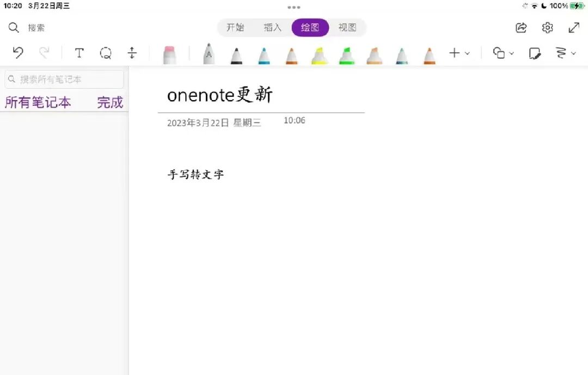This screenshot has width=588, height=375.
Task: Tap the Wi-Fi status icon
Action: pyautogui.click(x=535, y=5)
